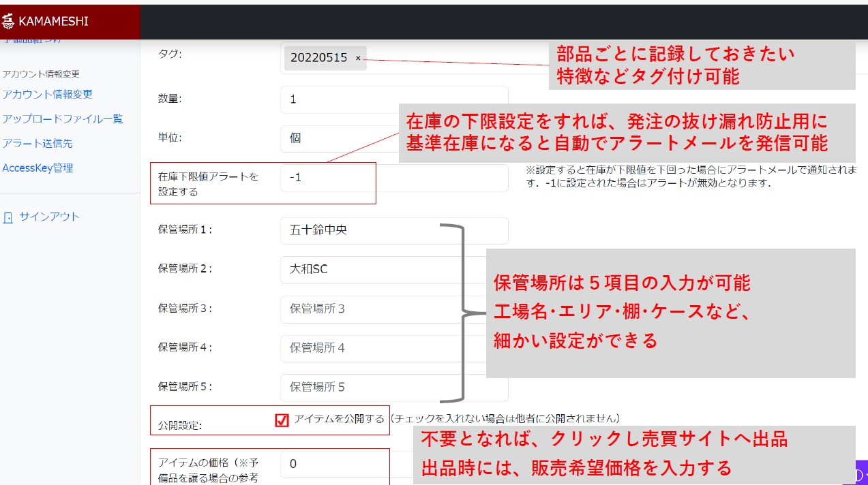Click into the 保管場所5 field

393,388
